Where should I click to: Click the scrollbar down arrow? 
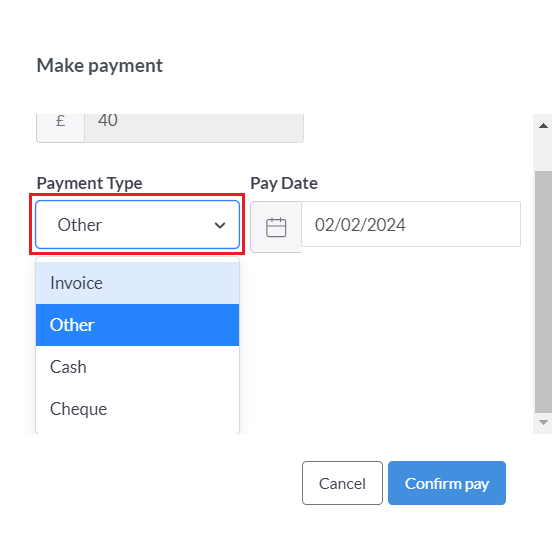543,422
